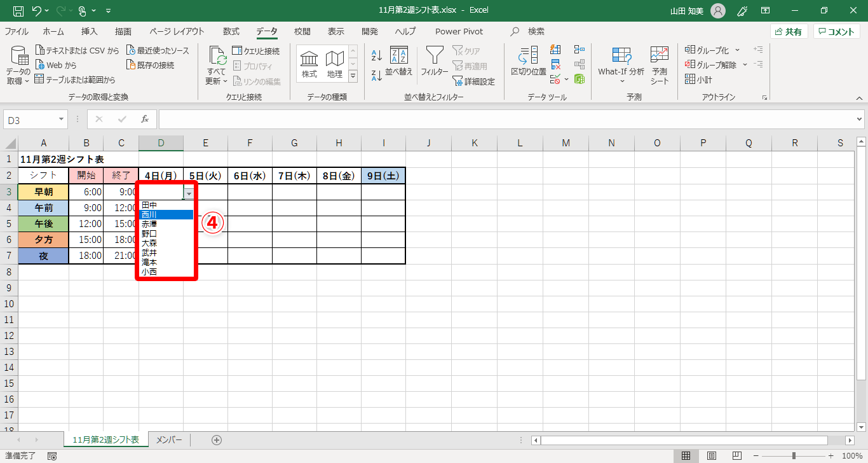Open the すべて更新 dropdown arrow

tap(225, 81)
